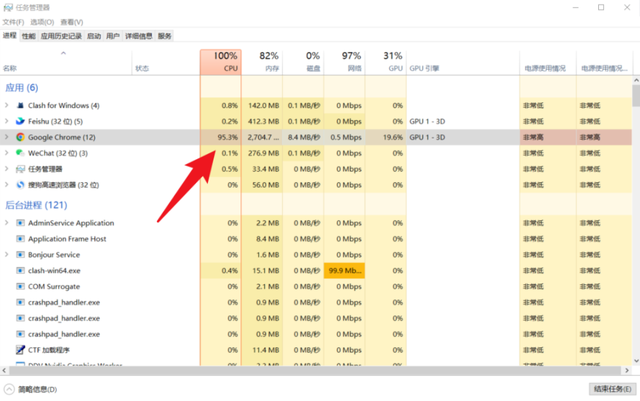Click the vertical scrollbar down arrow
The width and height of the screenshot is (640, 401).
click(636, 361)
